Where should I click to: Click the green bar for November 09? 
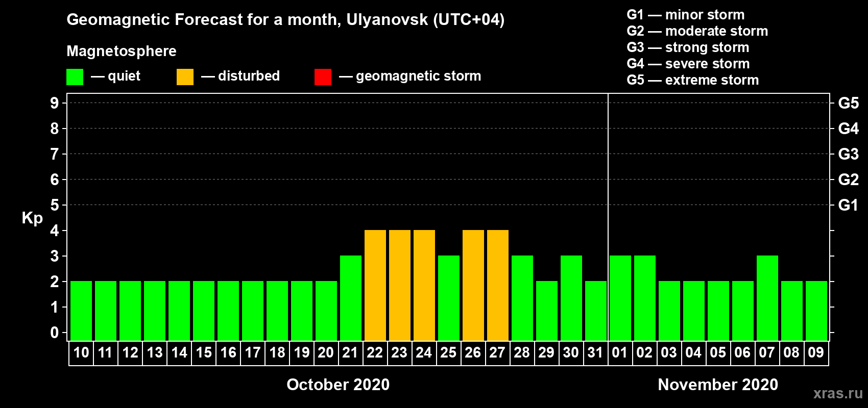tap(816, 311)
